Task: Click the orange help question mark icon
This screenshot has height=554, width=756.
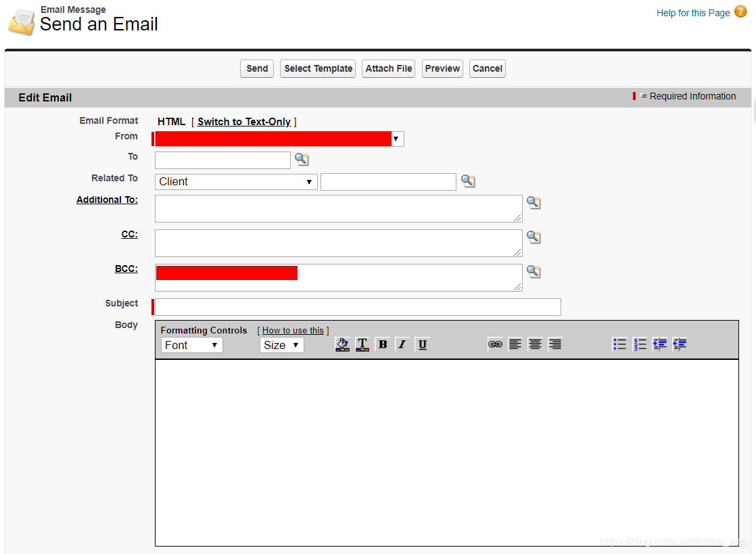Action: [740, 11]
